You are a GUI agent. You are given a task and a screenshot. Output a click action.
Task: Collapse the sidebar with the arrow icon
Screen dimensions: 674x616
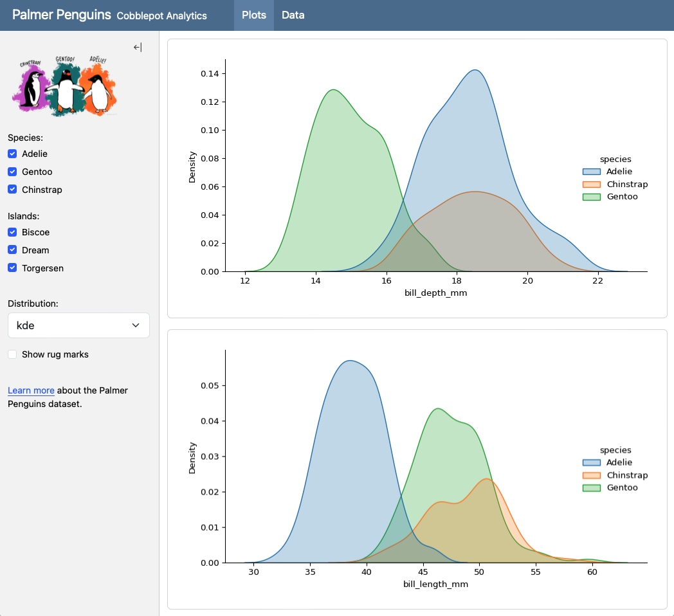click(137, 47)
